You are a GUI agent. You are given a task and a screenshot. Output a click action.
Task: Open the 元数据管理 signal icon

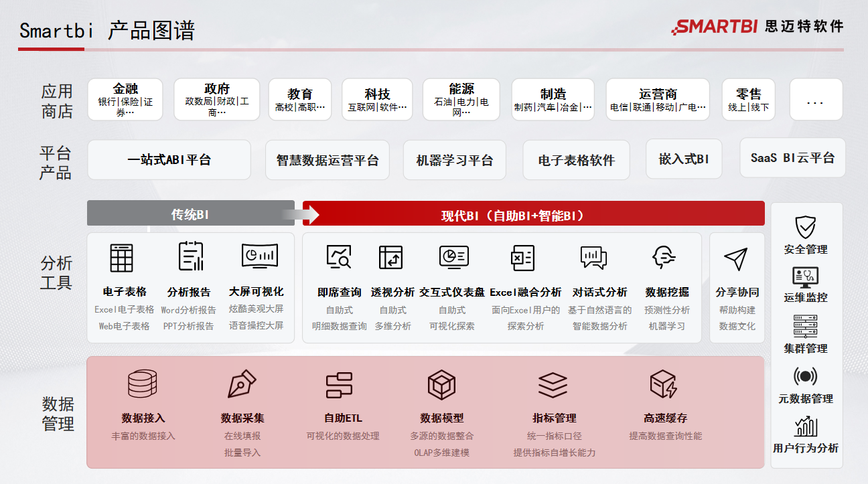point(805,376)
